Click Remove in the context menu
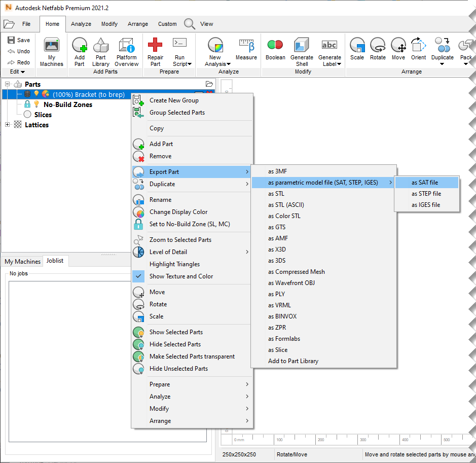 [192, 156]
